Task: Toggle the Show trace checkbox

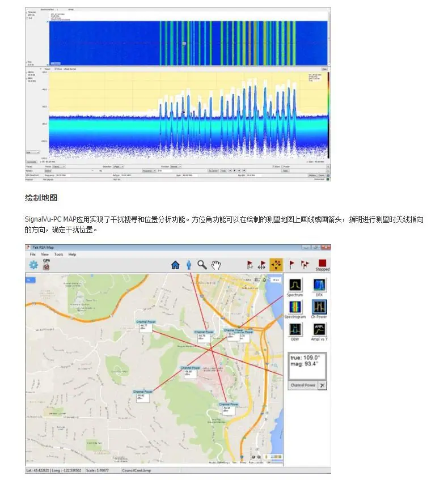Action: (x=273, y=167)
